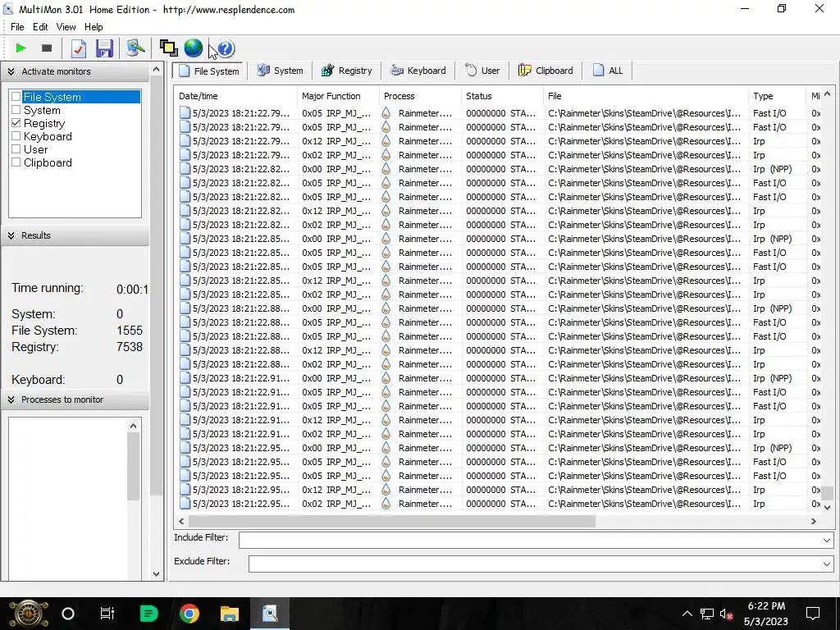Click the left panel scroll up arrow
The image size is (840, 630).
click(156, 69)
